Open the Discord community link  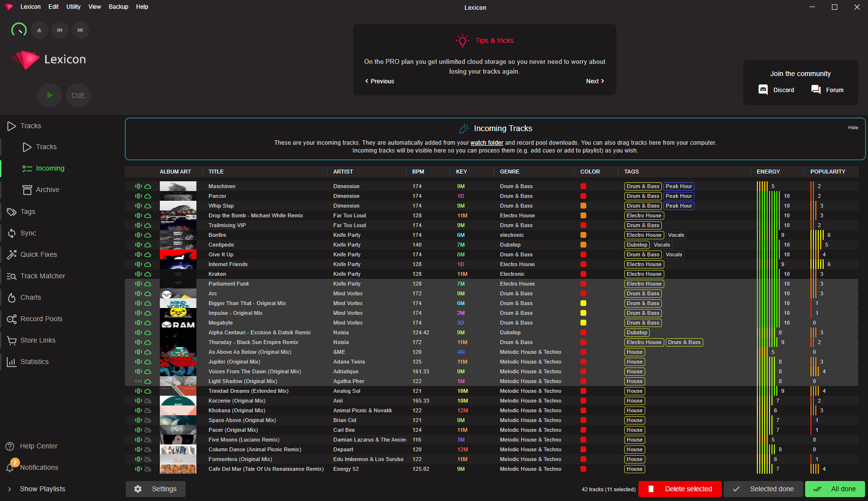(776, 90)
